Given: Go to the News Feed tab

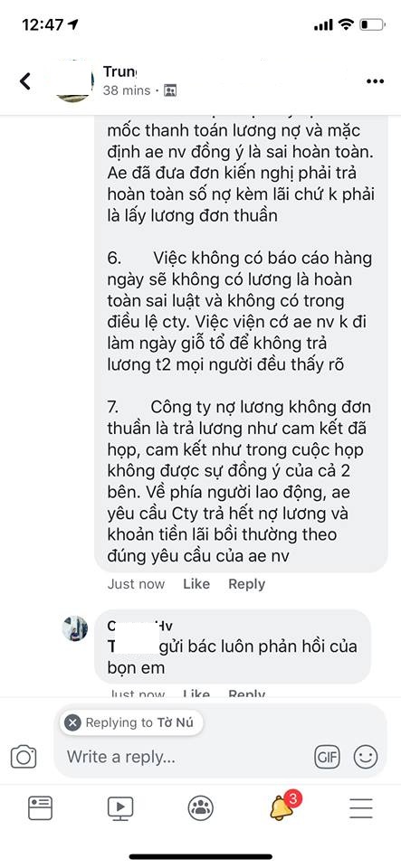Looking at the screenshot, I should (40, 808).
